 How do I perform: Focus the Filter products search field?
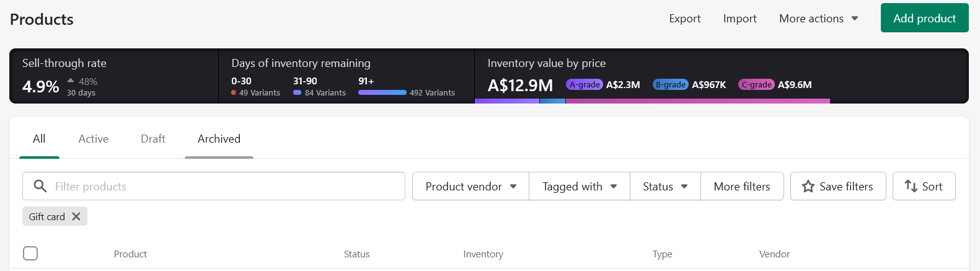(214, 186)
